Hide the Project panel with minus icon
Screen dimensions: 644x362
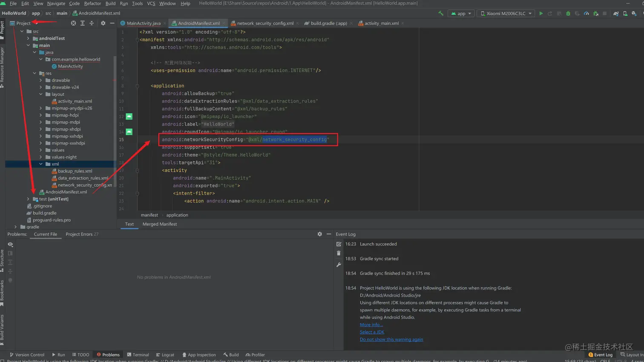112,23
